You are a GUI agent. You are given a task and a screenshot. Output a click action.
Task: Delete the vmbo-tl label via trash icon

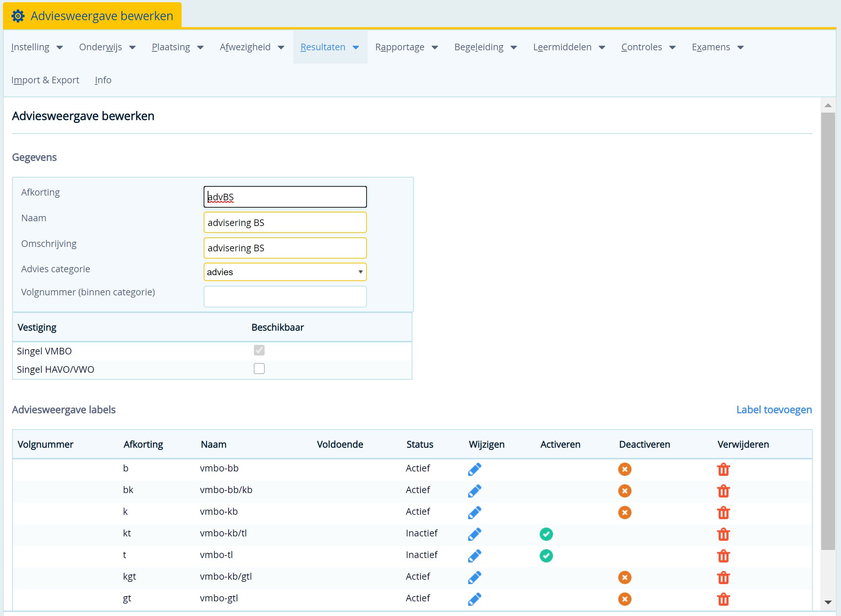coord(723,556)
